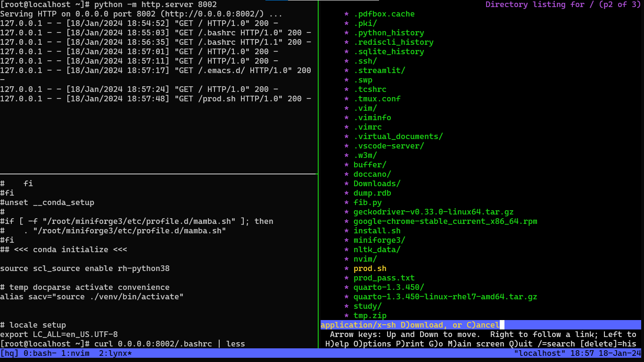Image resolution: width=644 pixels, height=362 pixels.
Task: Select the dump.rdb file link
Action: click(x=372, y=193)
